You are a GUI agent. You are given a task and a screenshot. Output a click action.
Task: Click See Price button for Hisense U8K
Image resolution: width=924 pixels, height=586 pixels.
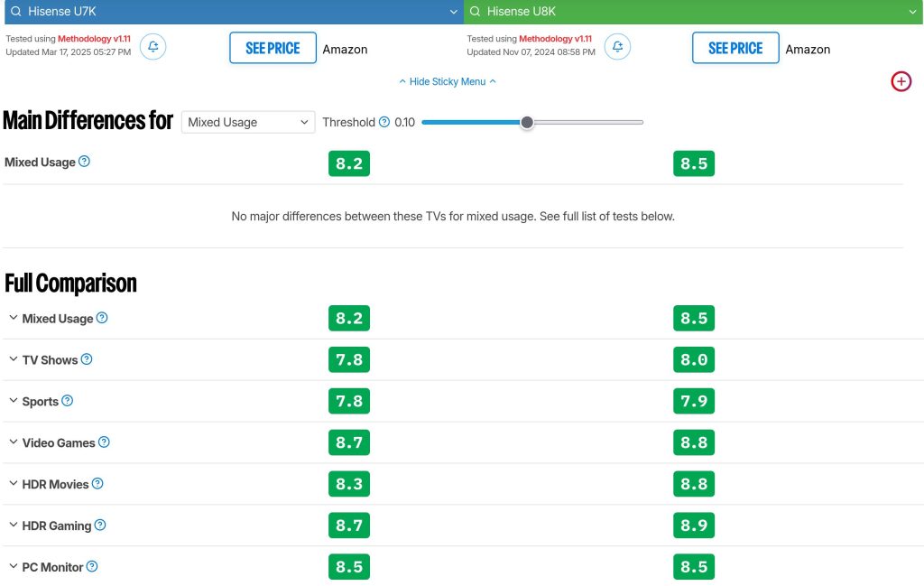coord(735,48)
